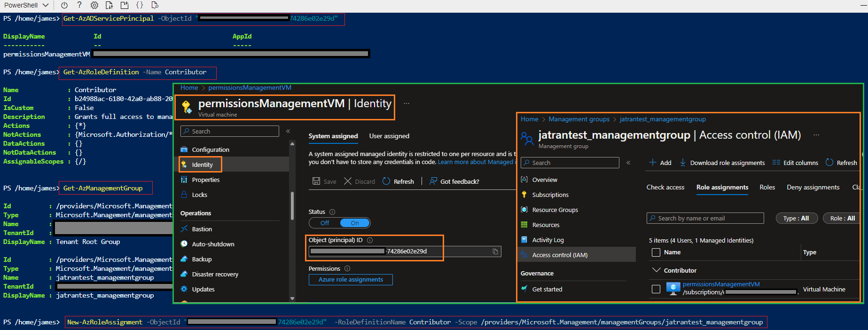The width and height of the screenshot is (868, 330).
Task: Click the Properties icon in VM menu
Action: tap(184, 180)
